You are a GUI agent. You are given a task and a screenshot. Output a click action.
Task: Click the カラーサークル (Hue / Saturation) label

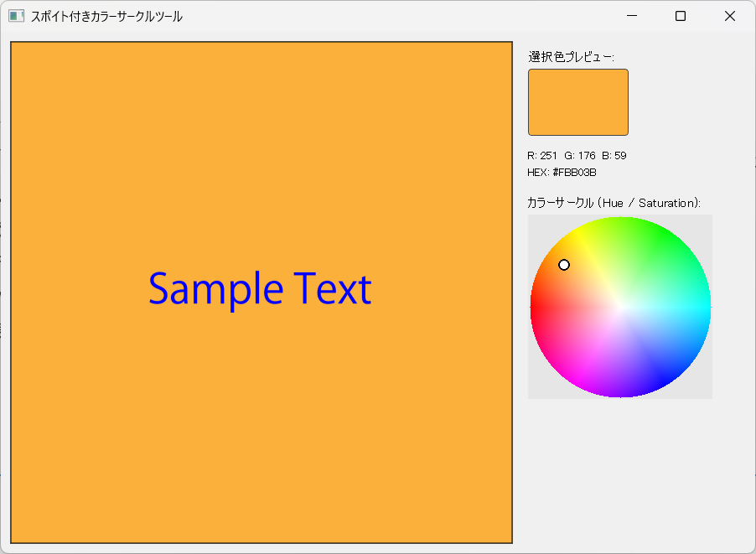click(x=614, y=203)
